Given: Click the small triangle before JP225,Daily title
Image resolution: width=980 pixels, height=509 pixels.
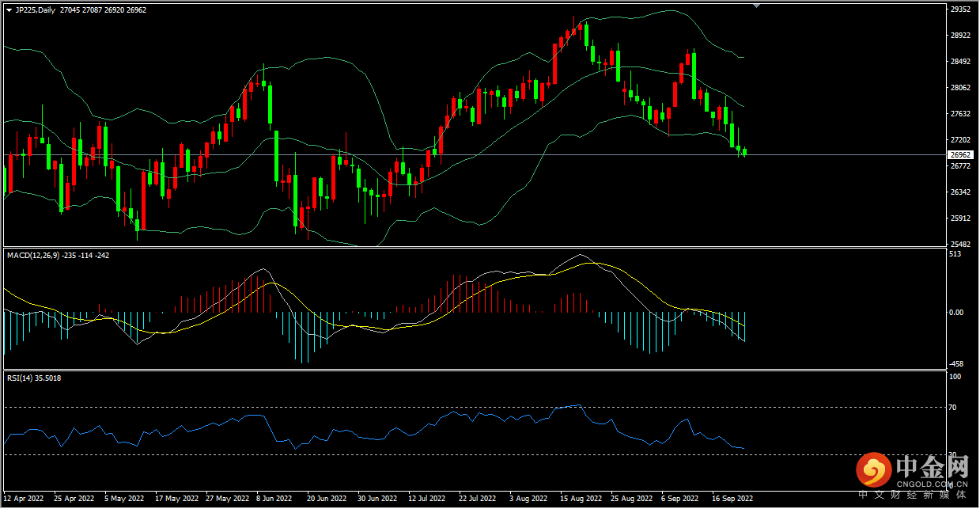Looking at the screenshot, I should tap(9, 9).
